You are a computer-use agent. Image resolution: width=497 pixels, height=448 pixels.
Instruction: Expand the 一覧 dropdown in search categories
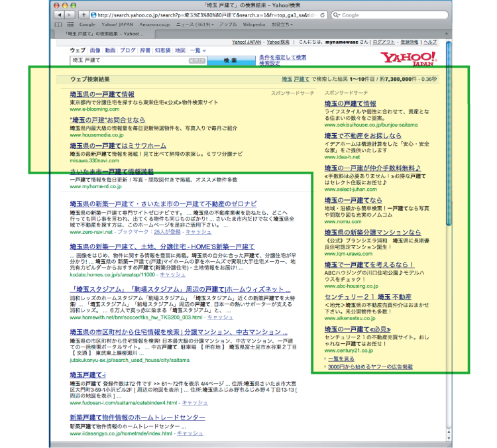[x=197, y=50]
